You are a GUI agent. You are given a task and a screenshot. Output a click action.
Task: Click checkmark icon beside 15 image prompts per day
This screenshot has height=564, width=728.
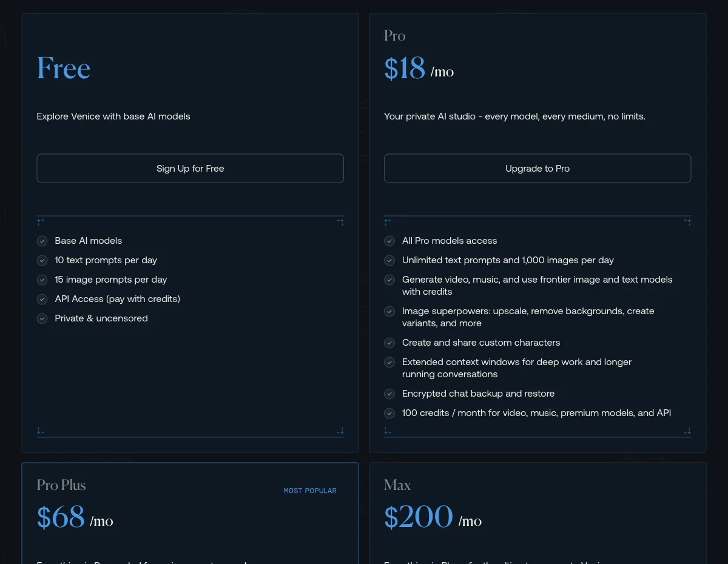pyautogui.click(x=42, y=280)
